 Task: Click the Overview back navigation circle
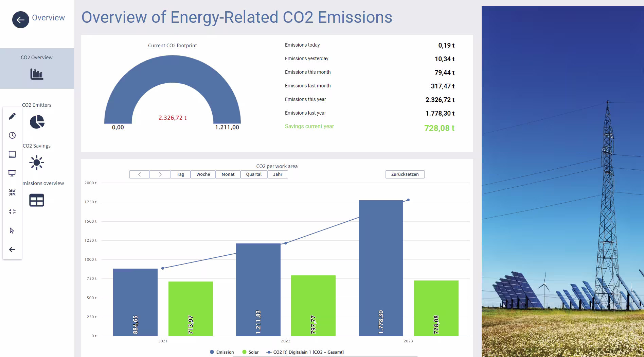pyautogui.click(x=20, y=20)
